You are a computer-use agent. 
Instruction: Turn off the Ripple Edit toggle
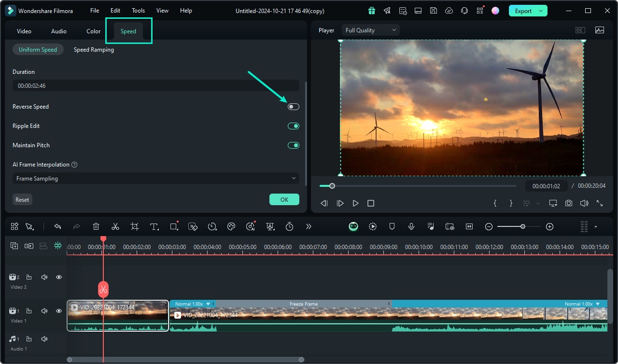[294, 126]
